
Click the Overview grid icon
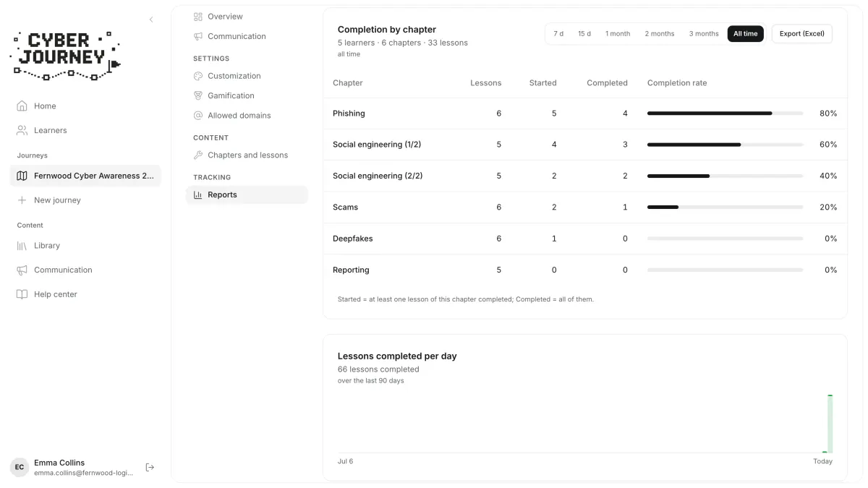click(x=198, y=17)
